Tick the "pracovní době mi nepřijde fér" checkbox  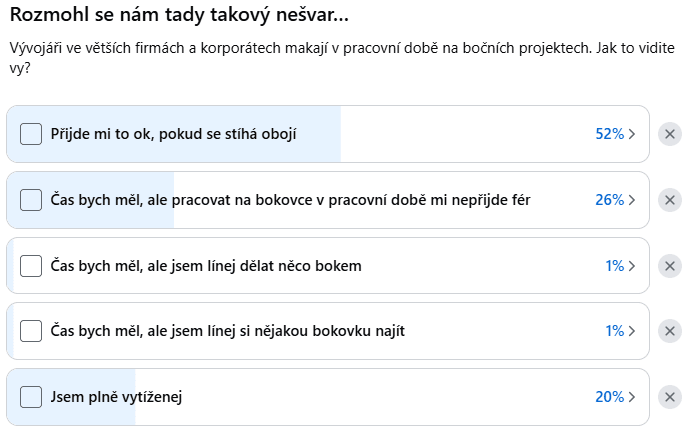tap(31, 200)
